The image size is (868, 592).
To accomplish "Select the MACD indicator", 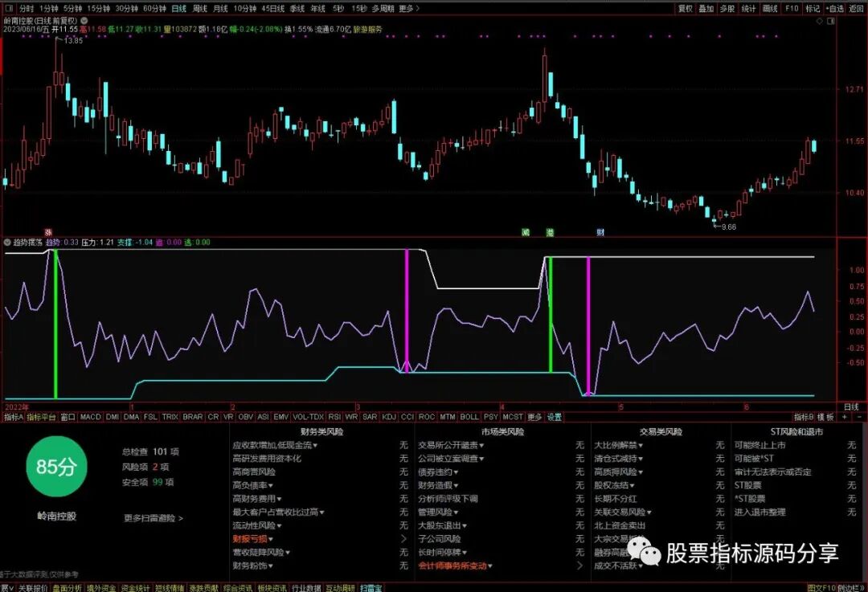I will click(90, 417).
